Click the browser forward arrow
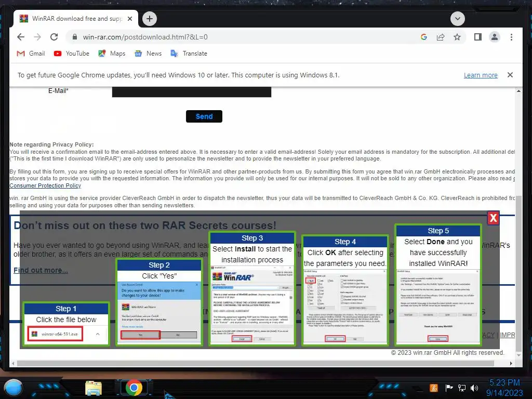 tap(37, 37)
